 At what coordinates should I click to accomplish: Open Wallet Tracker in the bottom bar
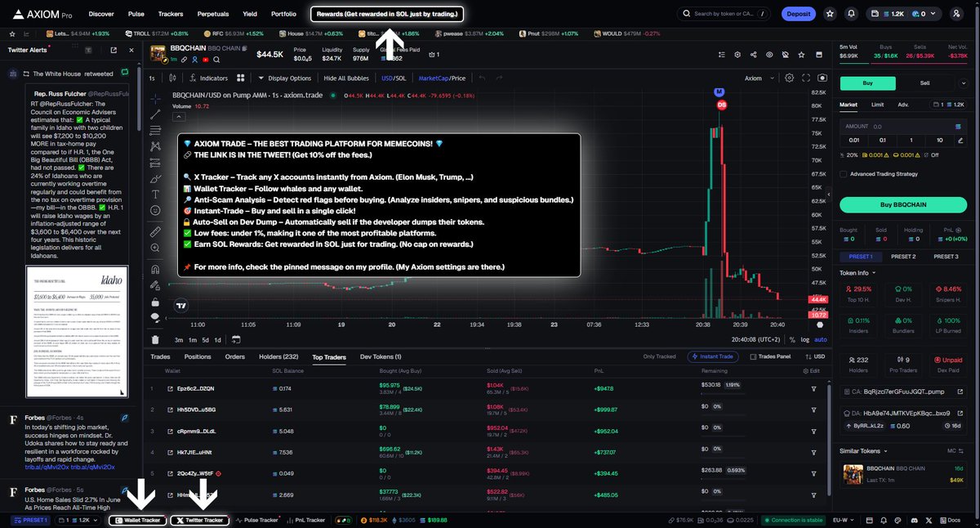click(x=137, y=520)
